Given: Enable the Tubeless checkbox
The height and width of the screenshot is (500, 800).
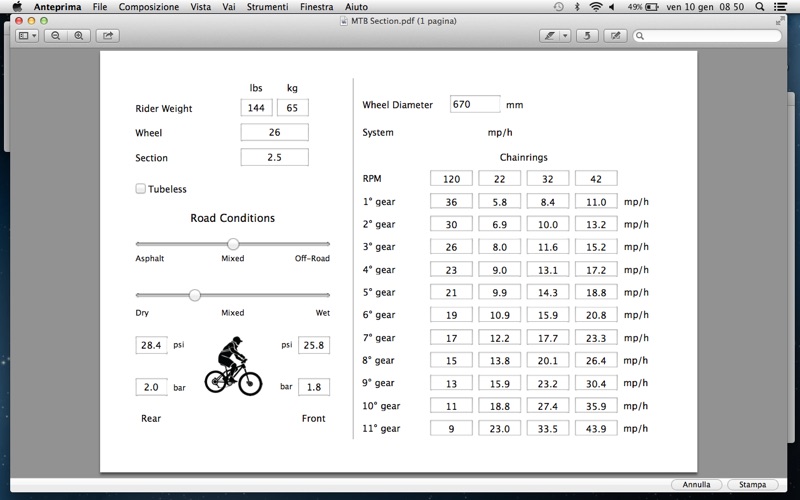Looking at the screenshot, I should click(x=140, y=189).
